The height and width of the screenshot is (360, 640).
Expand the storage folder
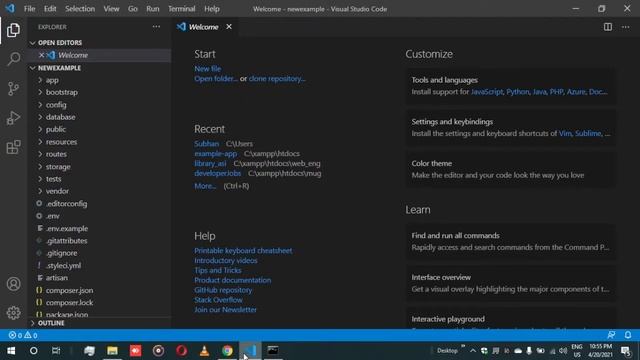coord(40,167)
